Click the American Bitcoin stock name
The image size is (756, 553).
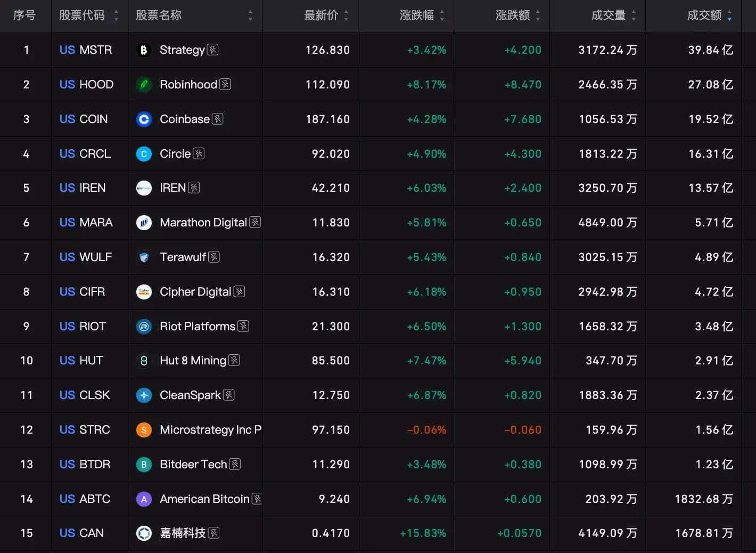pyautogui.click(x=204, y=499)
